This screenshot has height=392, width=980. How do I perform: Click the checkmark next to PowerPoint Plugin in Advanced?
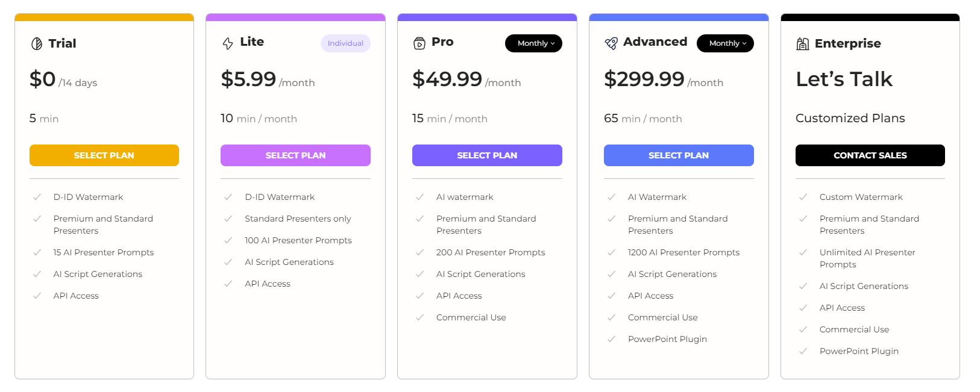point(611,339)
